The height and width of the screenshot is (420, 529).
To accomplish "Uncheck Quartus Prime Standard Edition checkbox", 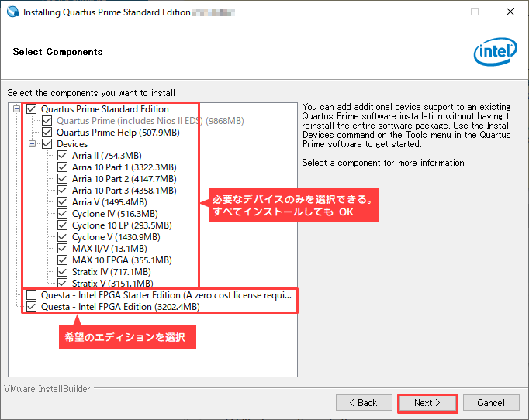I will pyautogui.click(x=31, y=109).
